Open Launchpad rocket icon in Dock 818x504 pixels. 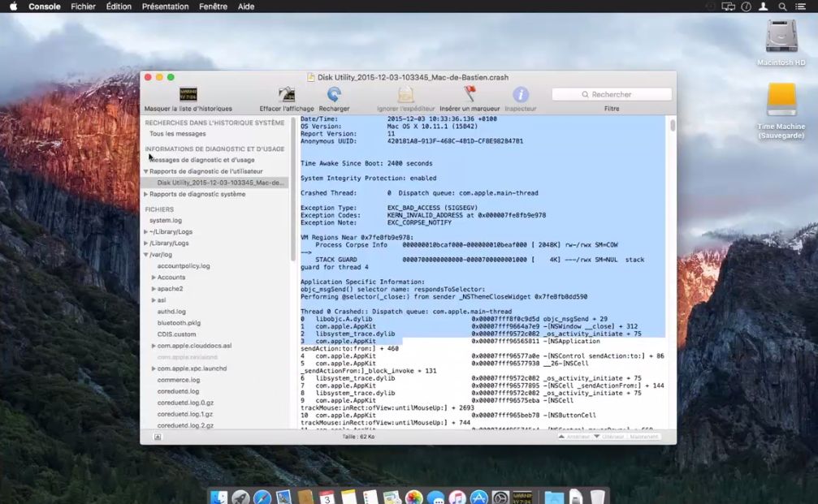240,498
